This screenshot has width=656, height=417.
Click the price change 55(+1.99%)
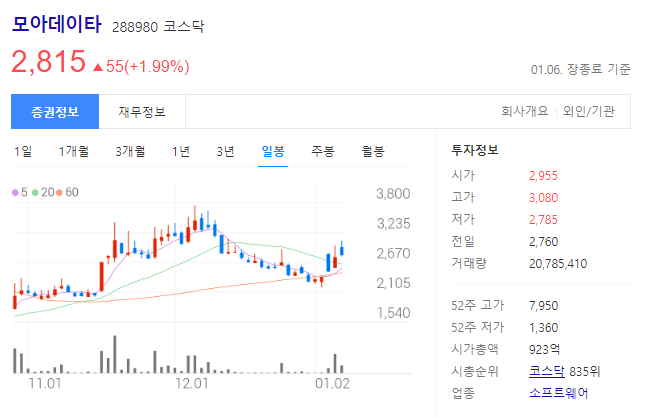[148, 66]
